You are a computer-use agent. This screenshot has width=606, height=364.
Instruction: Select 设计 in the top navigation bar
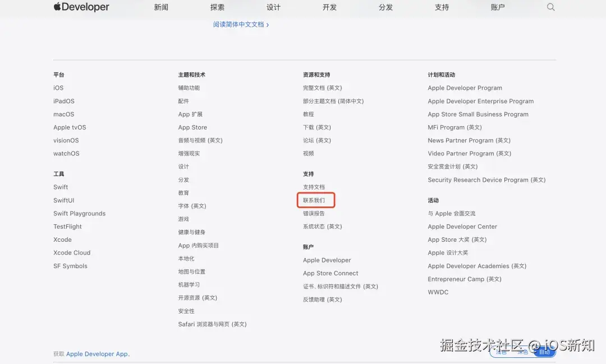[x=273, y=7]
